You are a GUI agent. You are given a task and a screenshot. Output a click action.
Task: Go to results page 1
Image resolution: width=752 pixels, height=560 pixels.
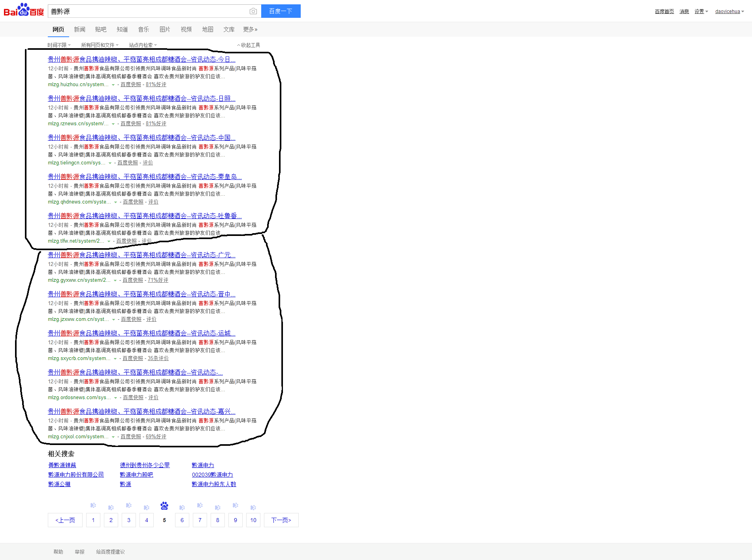pyautogui.click(x=93, y=520)
